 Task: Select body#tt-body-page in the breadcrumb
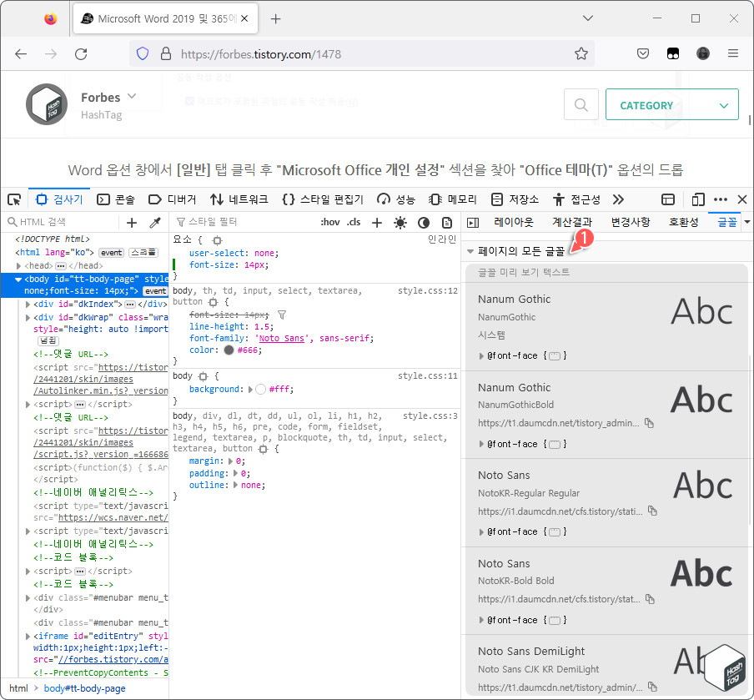[x=84, y=688]
